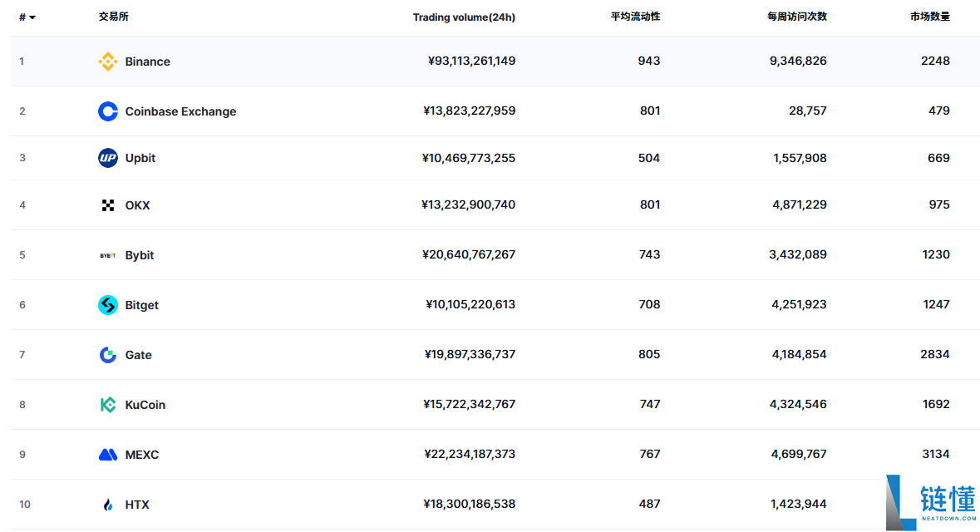Click KuCoin liquidity value 747

pyautogui.click(x=650, y=405)
